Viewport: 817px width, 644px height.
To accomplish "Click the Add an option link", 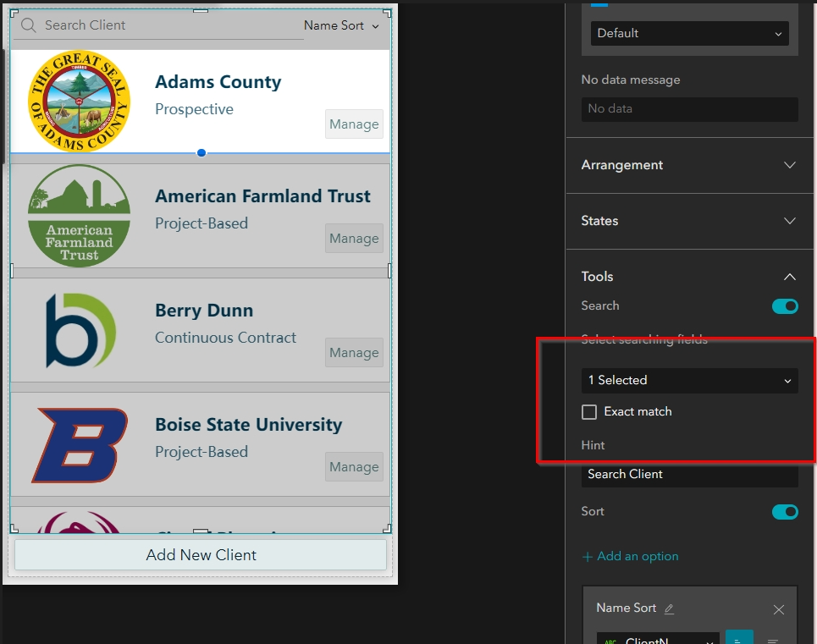I will click(x=630, y=556).
